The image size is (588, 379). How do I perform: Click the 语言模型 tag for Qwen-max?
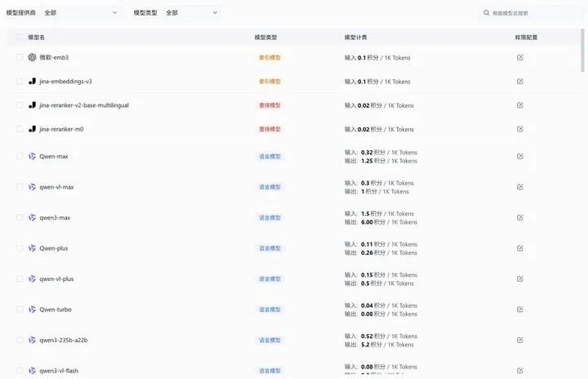click(269, 157)
